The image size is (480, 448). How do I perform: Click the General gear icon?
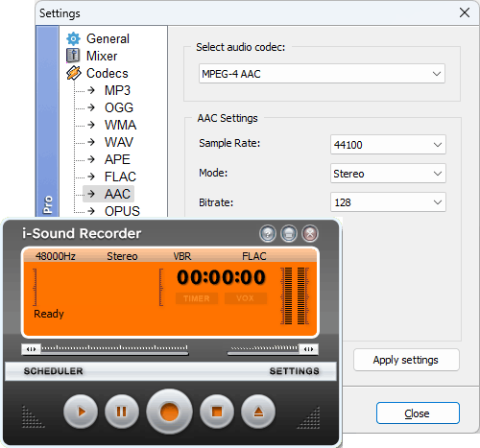[73, 38]
